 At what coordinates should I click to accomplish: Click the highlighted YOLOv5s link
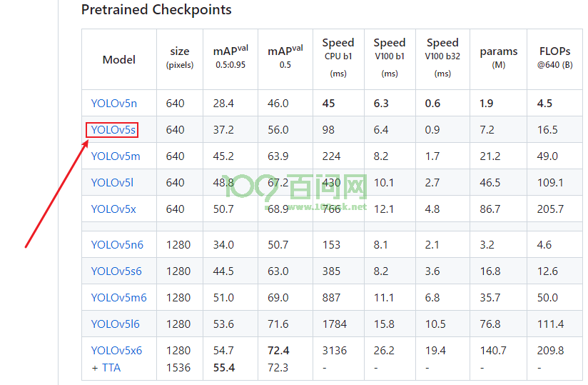pyautogui.click(x=113, y=130)
